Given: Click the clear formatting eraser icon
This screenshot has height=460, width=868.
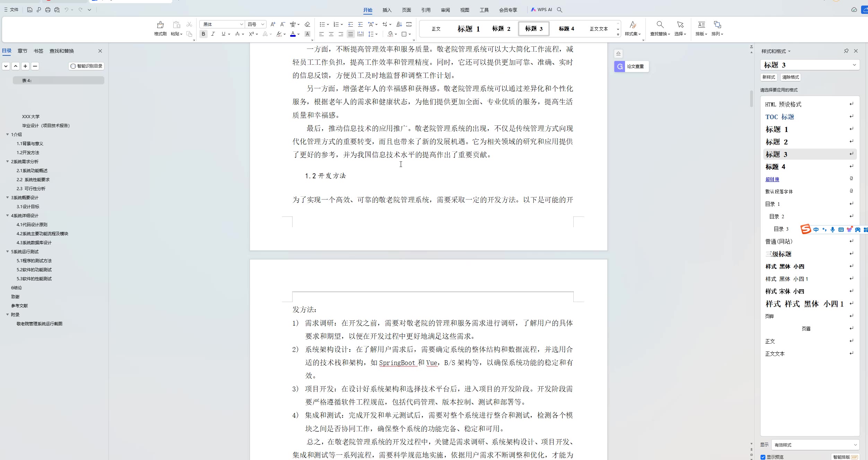Looking at the screenshot, I should pos(307,24).
